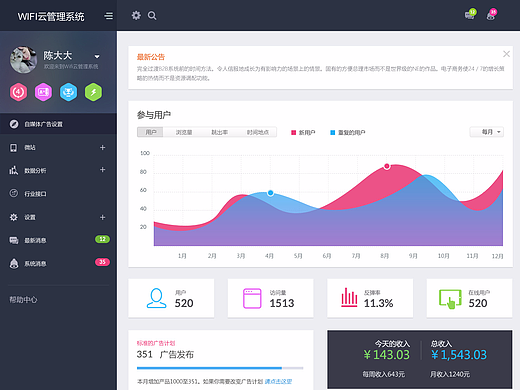Click WIFI云管理系统 logo title
Image resolution: width=520 pixels, height=390 pixels.
point(51,16)
